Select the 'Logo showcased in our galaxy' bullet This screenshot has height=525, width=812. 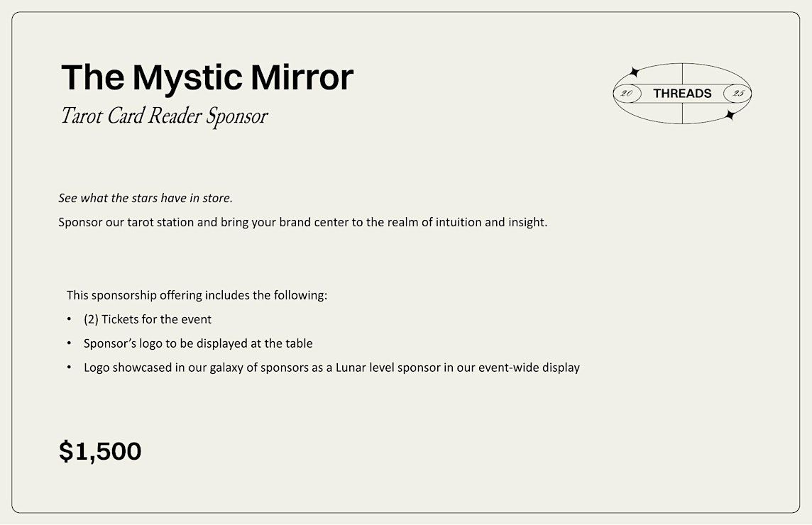tap(332, 367)
